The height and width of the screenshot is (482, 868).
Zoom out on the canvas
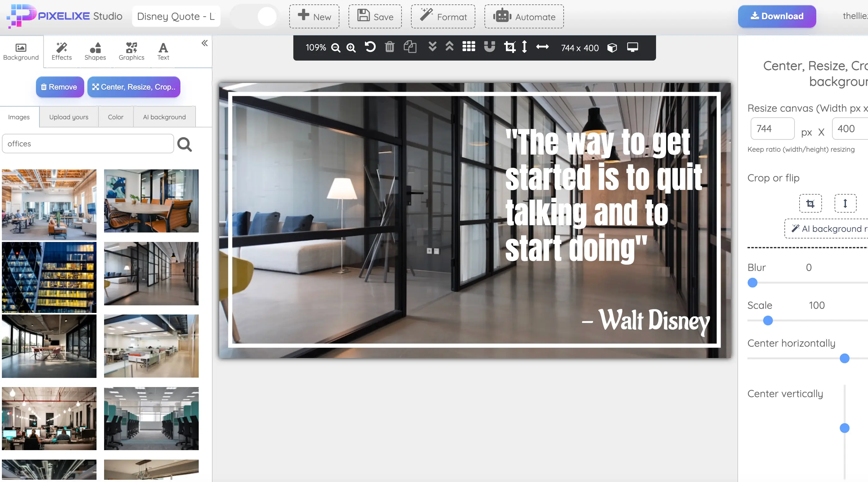[x=336, y=48]
